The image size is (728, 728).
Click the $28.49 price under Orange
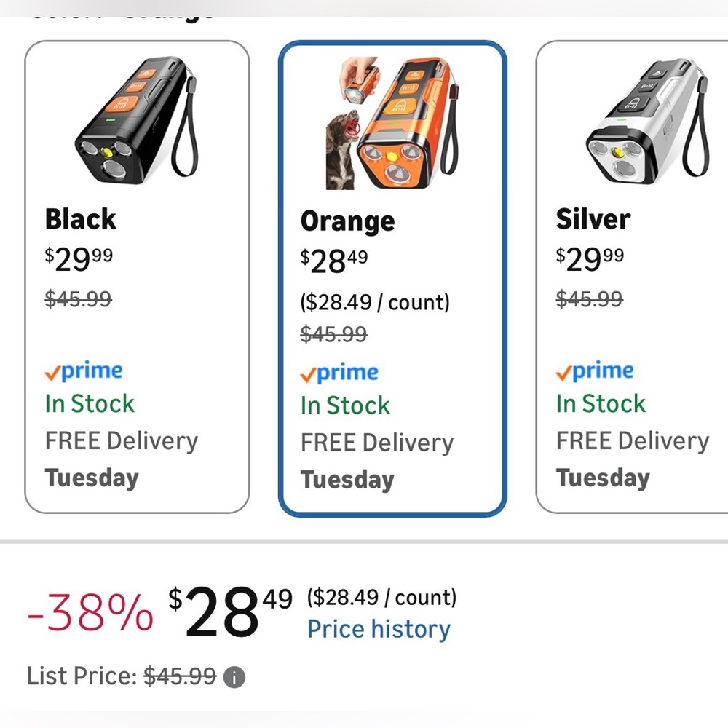334,261
